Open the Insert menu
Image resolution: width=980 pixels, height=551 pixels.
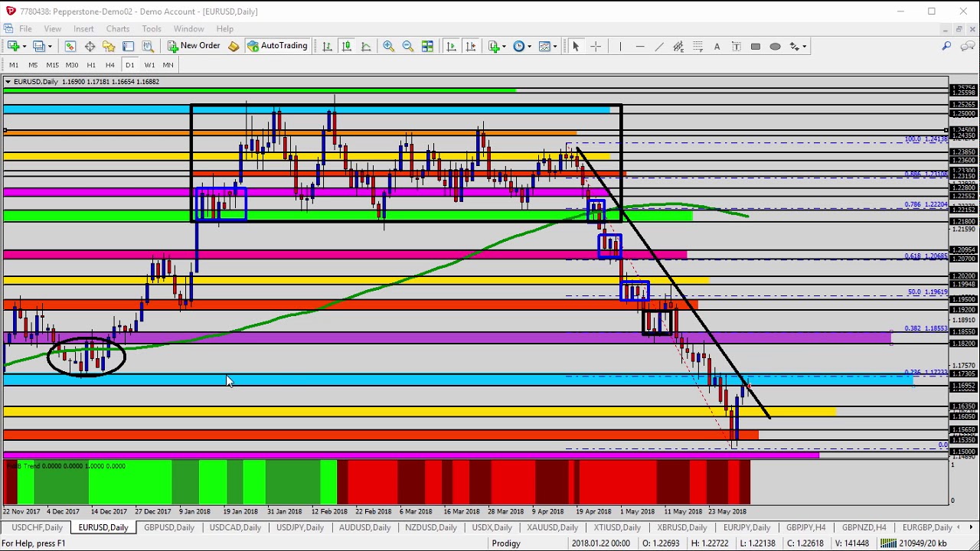coord(83,29)
